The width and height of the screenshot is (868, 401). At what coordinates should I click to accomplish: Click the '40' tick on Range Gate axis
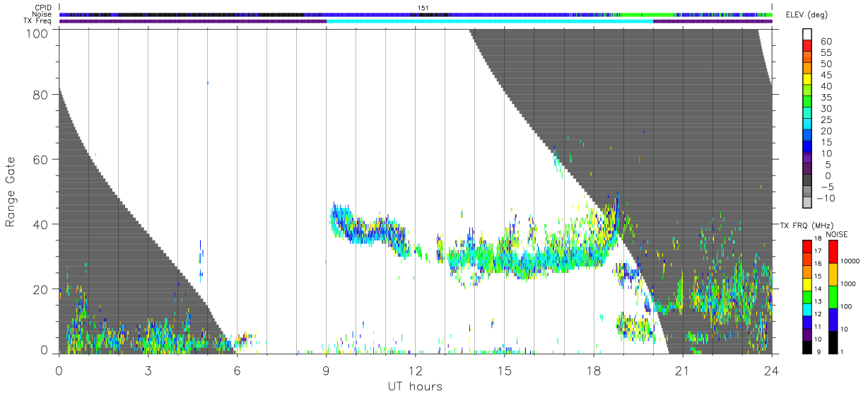pos(41,224)
